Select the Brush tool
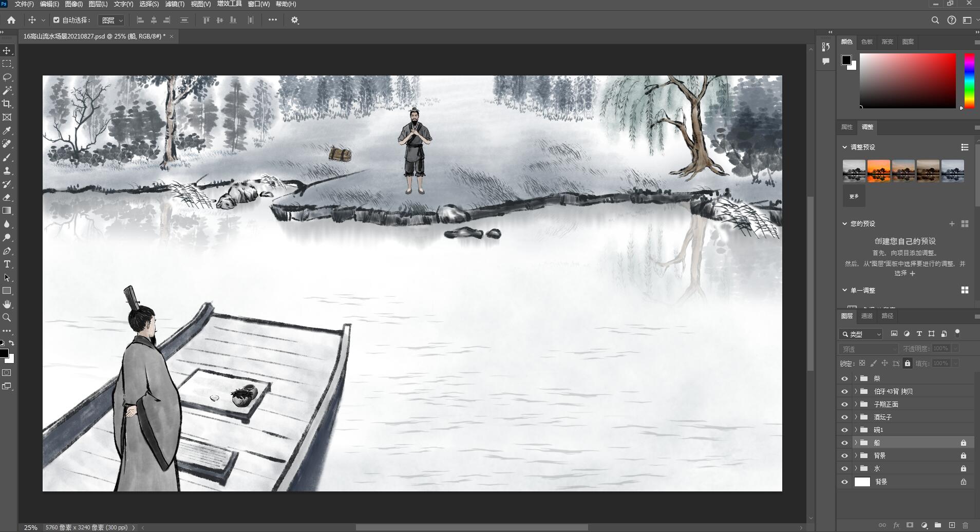This screenshot has width=980, height=532. (x=7, y=157)
